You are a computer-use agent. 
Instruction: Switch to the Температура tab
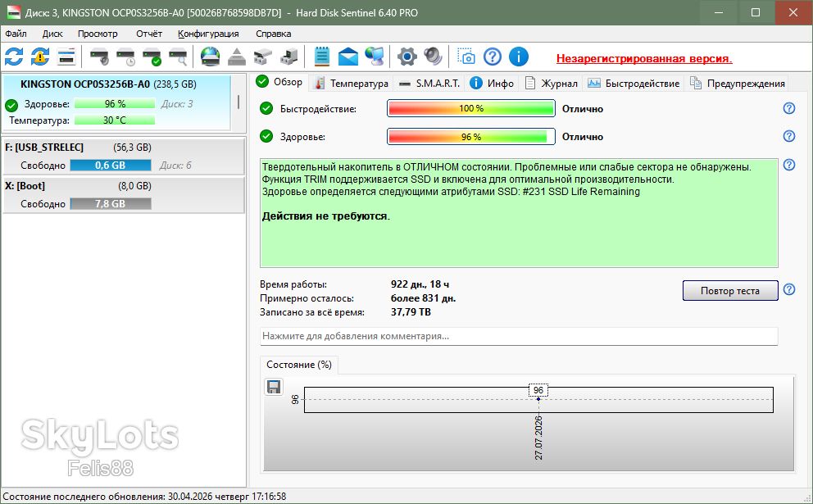[x=352, y=83]
